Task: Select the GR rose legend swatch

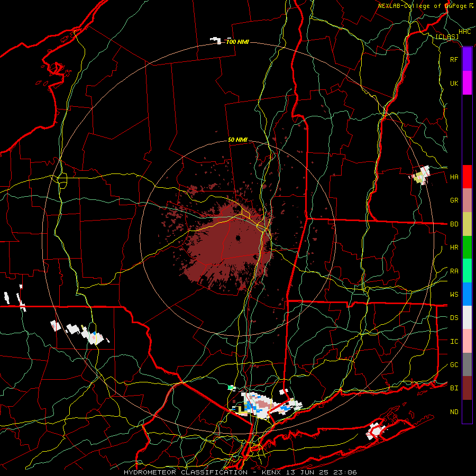Action: click(x=467, y=200)
